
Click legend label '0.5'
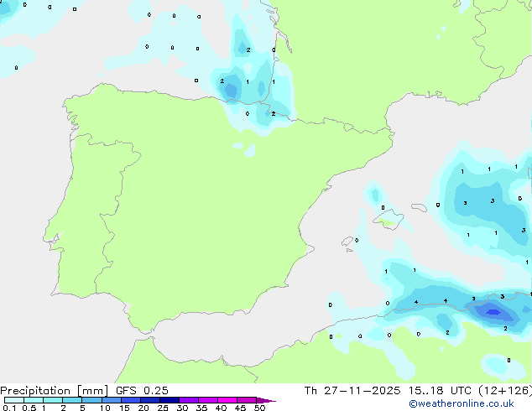point(29,408)
